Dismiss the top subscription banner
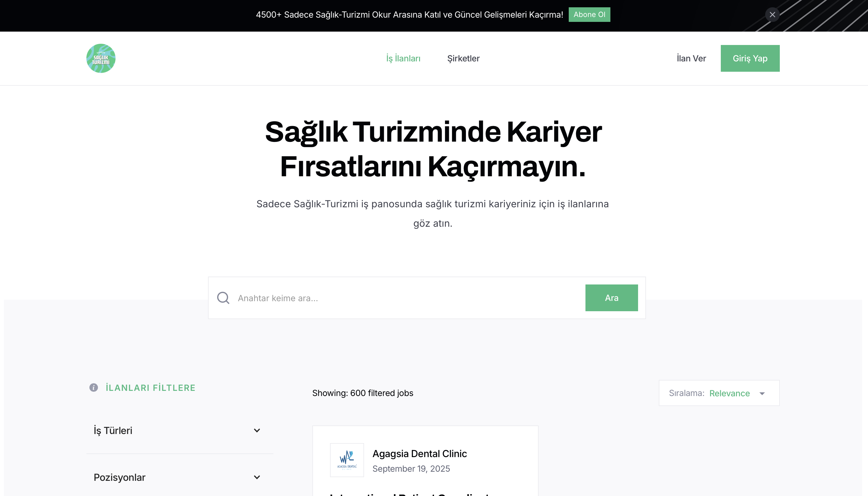 click(772, 15)
